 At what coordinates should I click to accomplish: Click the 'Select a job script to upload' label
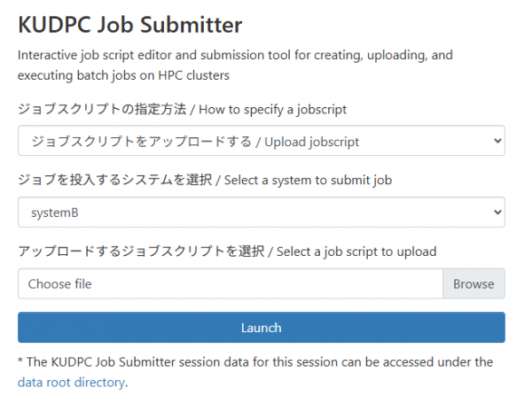(356, 252)
